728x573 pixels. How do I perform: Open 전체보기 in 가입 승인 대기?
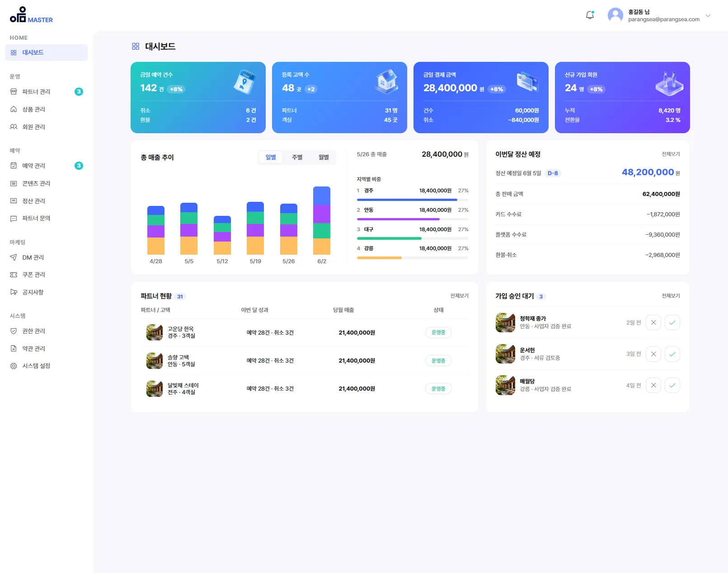click(671, 296)
